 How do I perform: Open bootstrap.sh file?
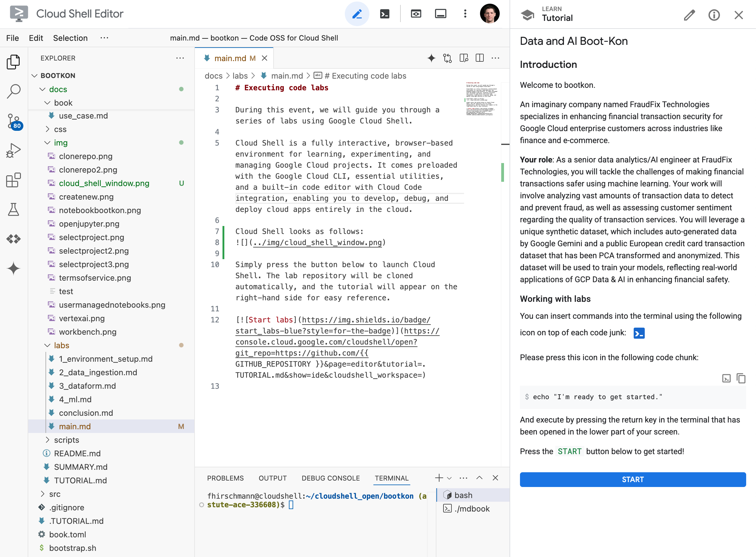tap(111, 547)
